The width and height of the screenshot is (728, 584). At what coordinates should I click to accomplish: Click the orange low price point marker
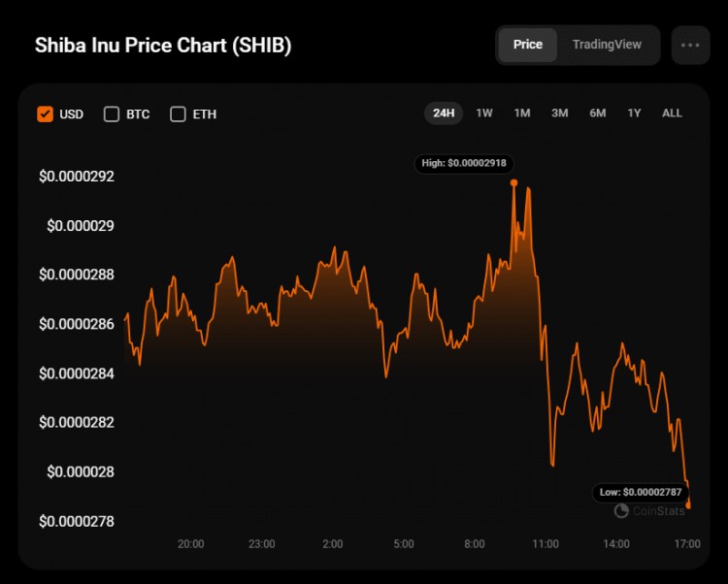pos(688,505)
